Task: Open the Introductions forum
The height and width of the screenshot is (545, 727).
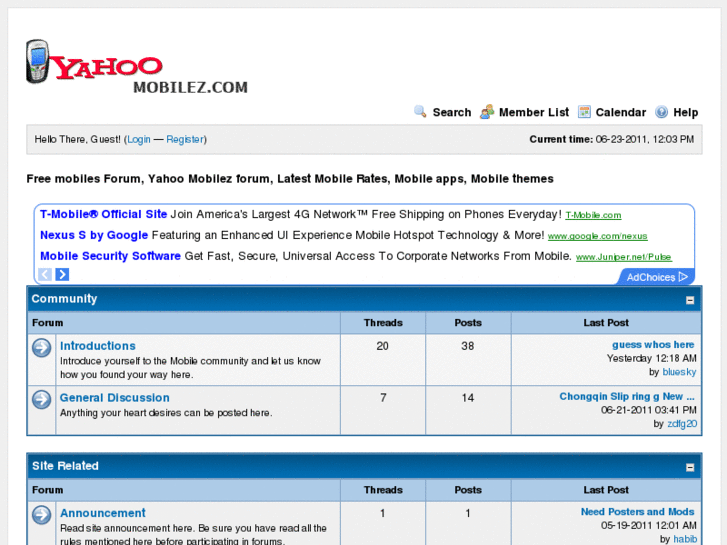Action: click(98, 346)
